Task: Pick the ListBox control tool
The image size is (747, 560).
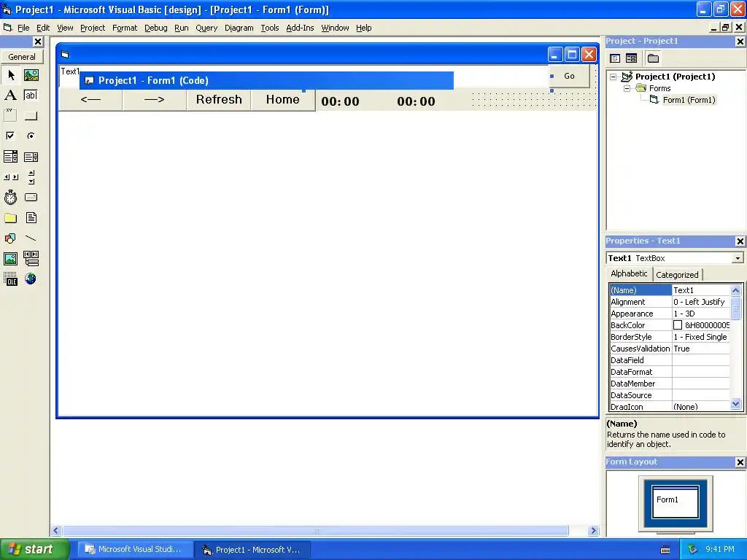Action: tap(31, 157)
